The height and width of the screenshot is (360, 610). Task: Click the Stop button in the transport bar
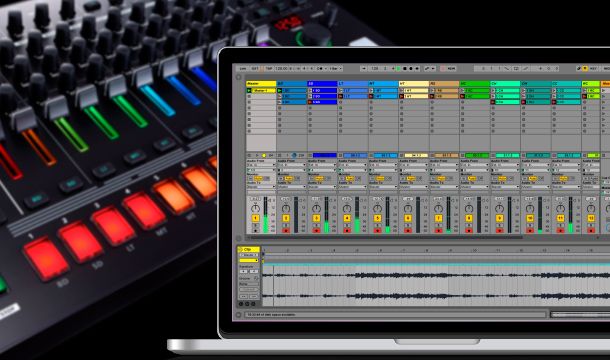point(405,68)
